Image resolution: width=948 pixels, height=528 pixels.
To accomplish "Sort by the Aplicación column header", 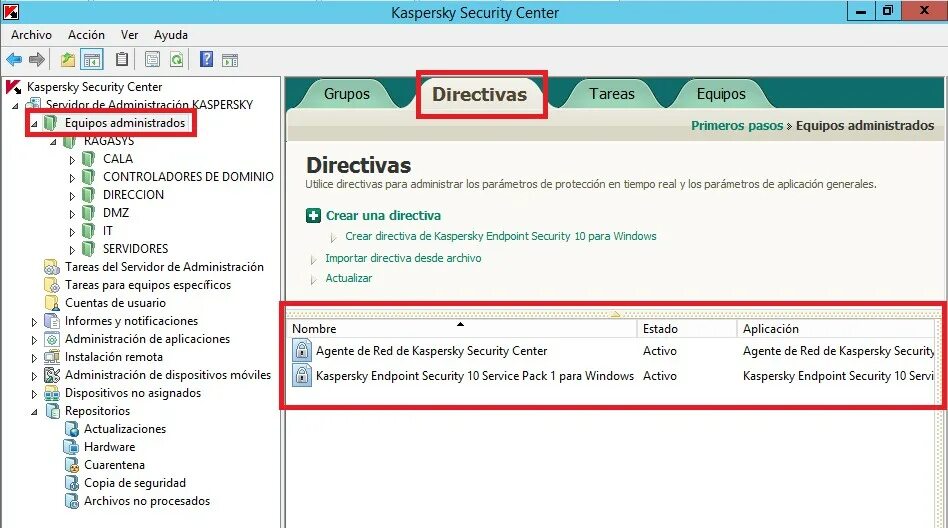I will (837, 329).
